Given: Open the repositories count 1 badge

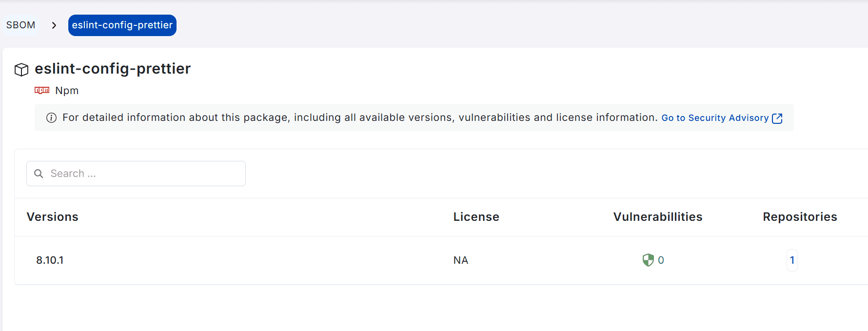Looking at the screenshot, I should (x=792, y=260).
